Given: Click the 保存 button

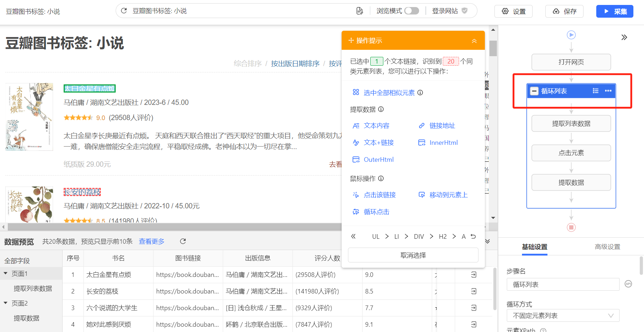Looking at the screenshot, I should pos(564,11).
